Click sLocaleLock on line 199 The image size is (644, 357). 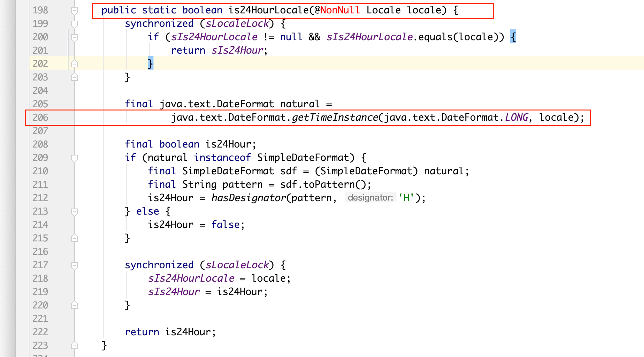pyautogui.click(x=237, y=24)
